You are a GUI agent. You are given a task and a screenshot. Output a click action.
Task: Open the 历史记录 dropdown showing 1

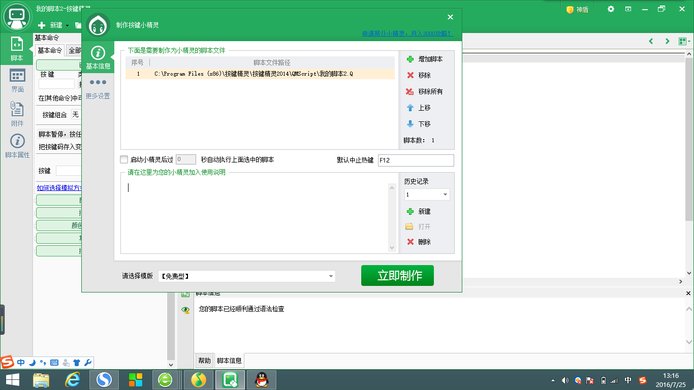(427, 195)
